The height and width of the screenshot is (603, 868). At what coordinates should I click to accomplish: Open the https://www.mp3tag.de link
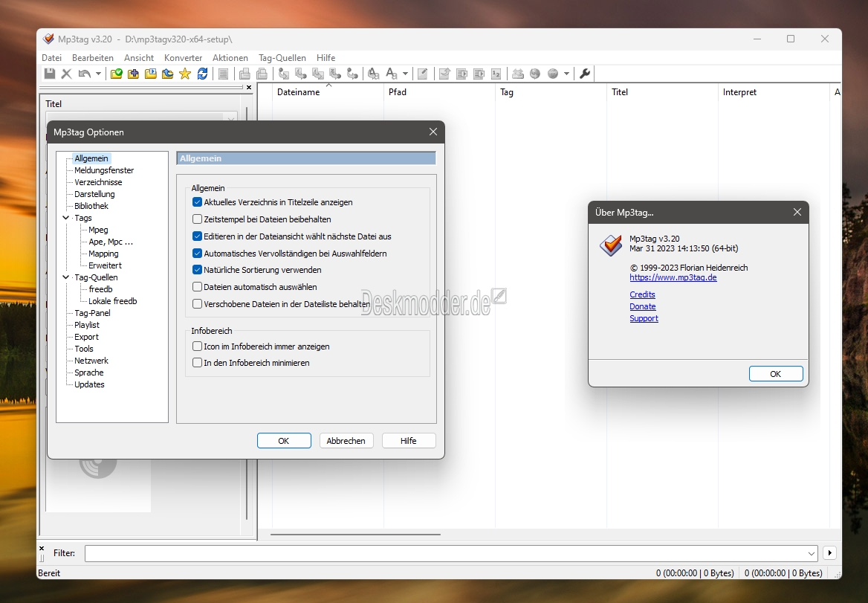click(673, 277)
